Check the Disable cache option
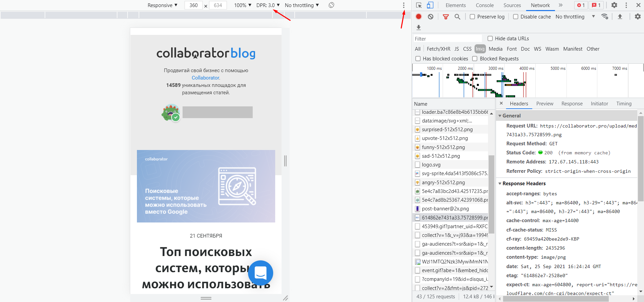 pos(516,17)
